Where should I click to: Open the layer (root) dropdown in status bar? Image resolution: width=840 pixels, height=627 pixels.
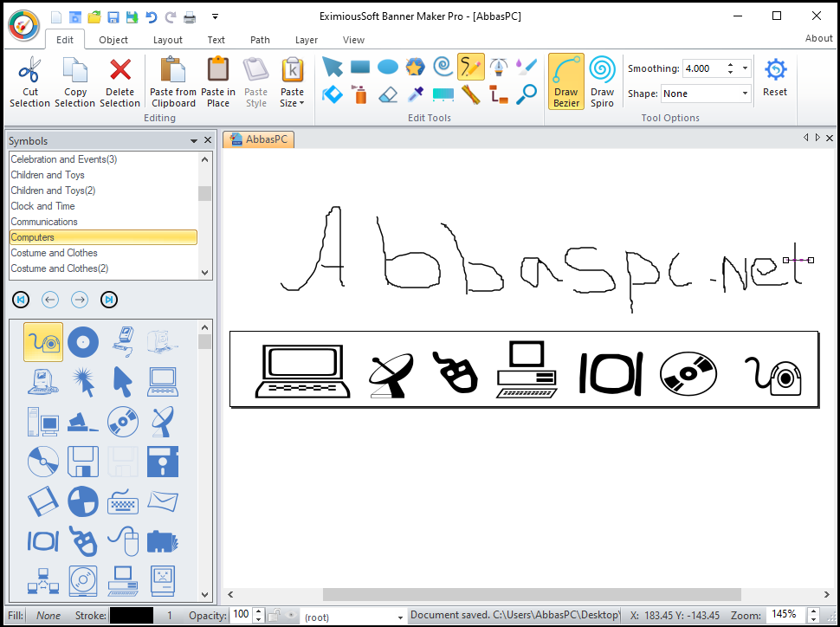399,617
